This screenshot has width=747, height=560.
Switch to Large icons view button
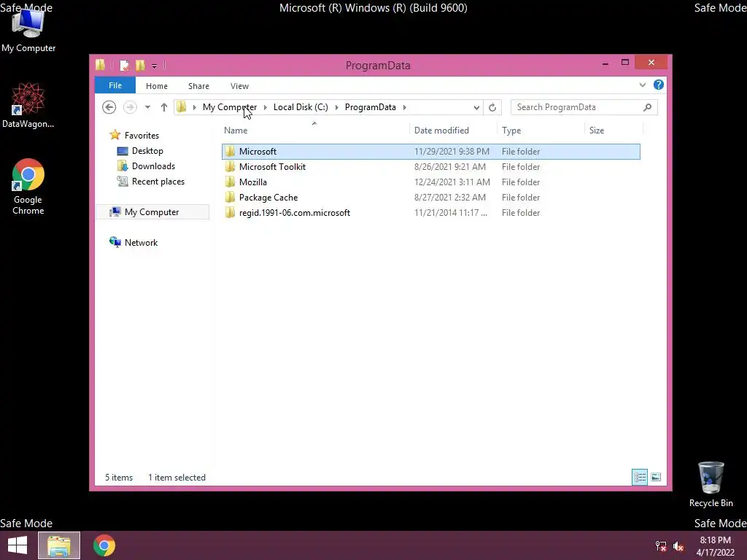click(x=656, y=477)
